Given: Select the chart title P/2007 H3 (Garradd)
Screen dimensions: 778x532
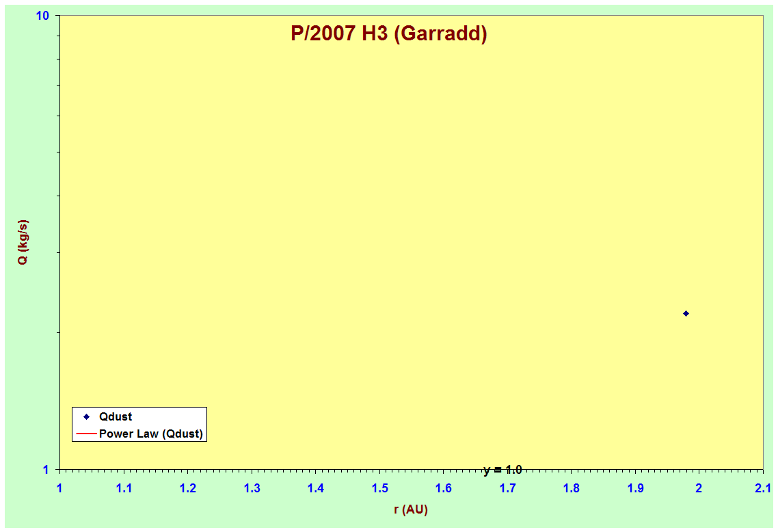Looking at the screenshot, I should point(388,34).
